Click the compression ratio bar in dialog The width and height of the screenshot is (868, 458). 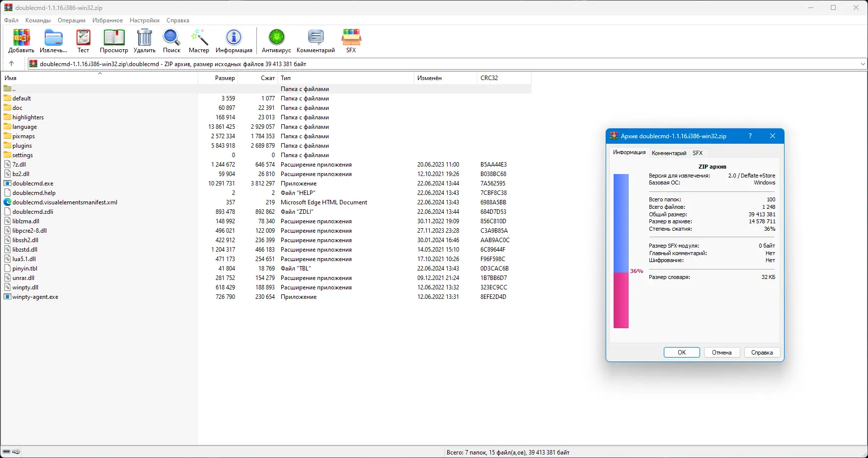click(x=621, y=251)
